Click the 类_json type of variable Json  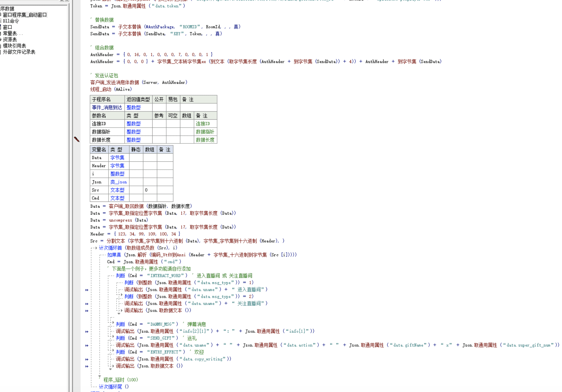pyautogui.click(x=118, y=182)
